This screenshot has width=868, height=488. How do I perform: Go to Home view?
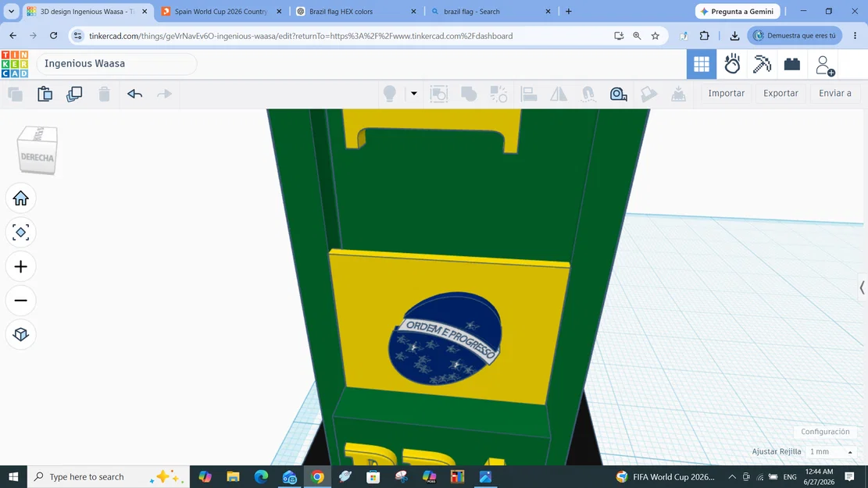[x=20, y=198]
